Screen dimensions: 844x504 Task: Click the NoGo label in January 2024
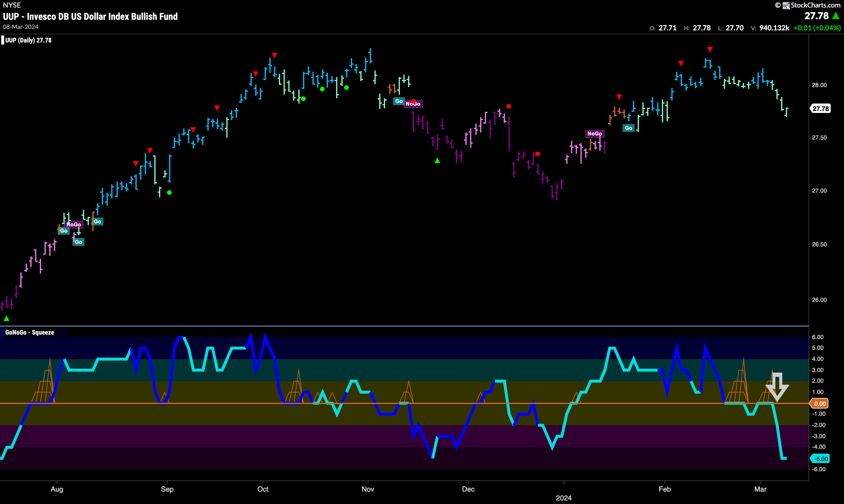coord(595,133)
